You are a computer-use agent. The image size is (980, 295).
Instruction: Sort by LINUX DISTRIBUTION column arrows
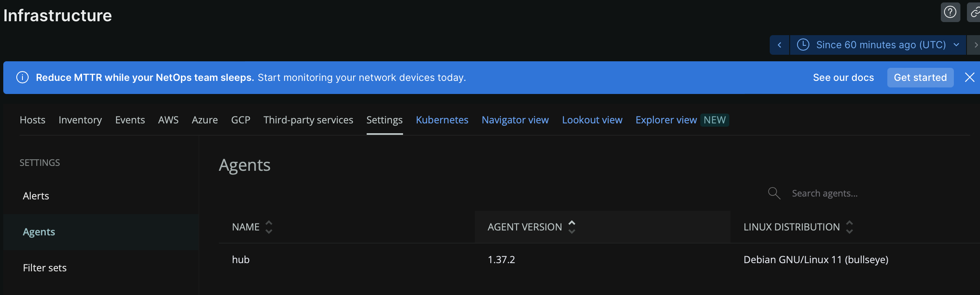coord(849,227)
